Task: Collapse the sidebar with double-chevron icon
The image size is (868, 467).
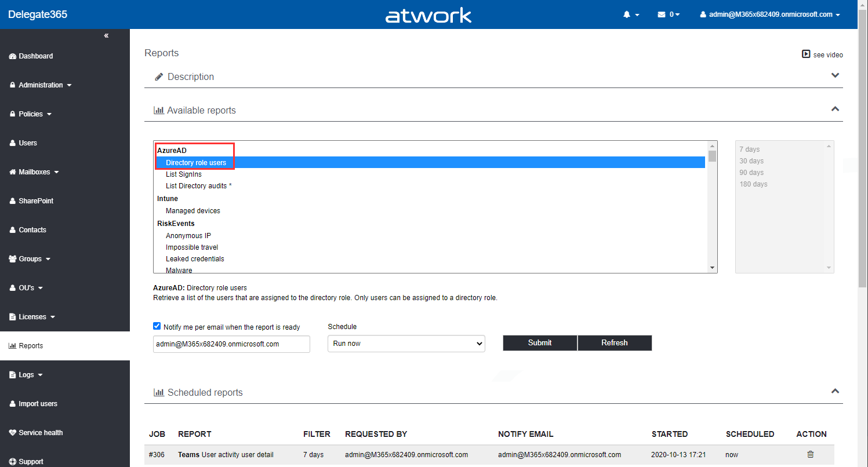Action: [x=106, y=36]
